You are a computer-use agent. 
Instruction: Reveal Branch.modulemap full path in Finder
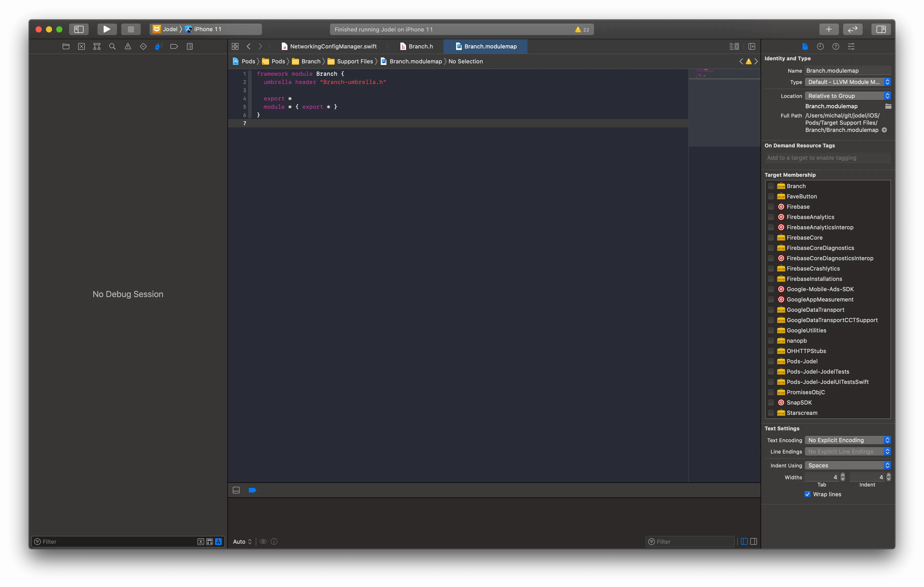(884, 130)
